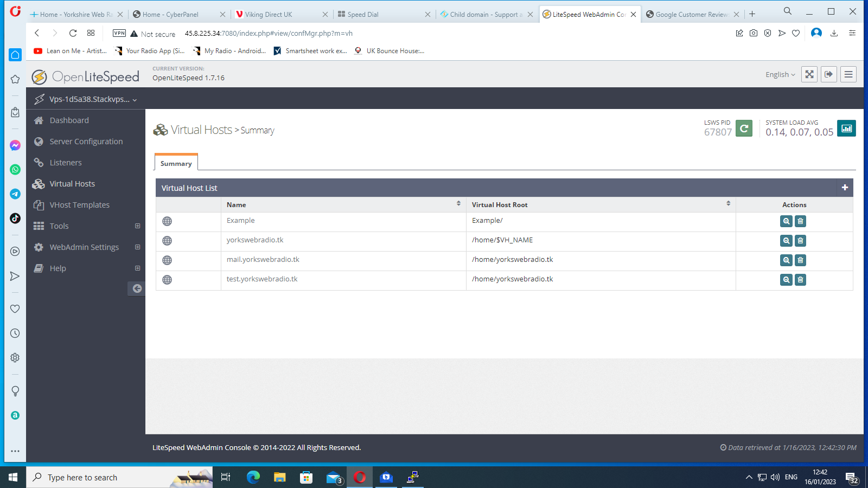
Task: Toggle full screen mode in the WebAdmin header
Action: [x=809, y=74]
